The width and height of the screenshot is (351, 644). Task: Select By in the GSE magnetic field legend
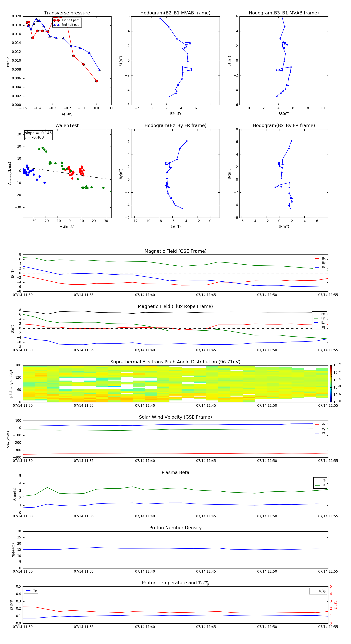coord(320,263)
